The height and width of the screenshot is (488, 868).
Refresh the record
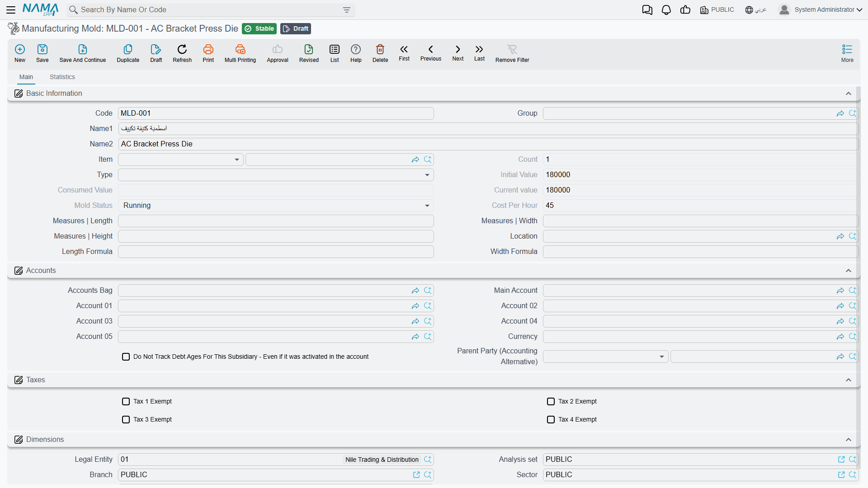[x=182, y=53]
